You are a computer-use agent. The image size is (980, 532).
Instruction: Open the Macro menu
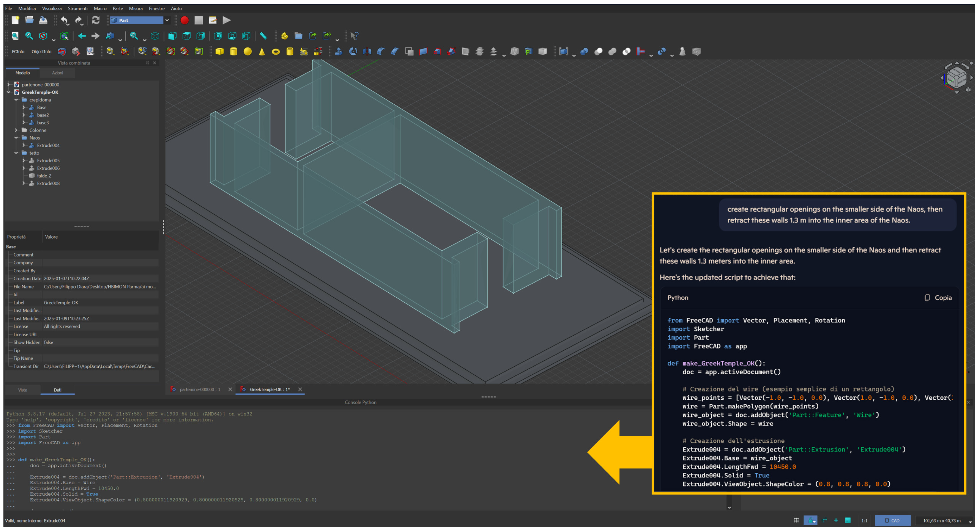click(x=100, y=8)
